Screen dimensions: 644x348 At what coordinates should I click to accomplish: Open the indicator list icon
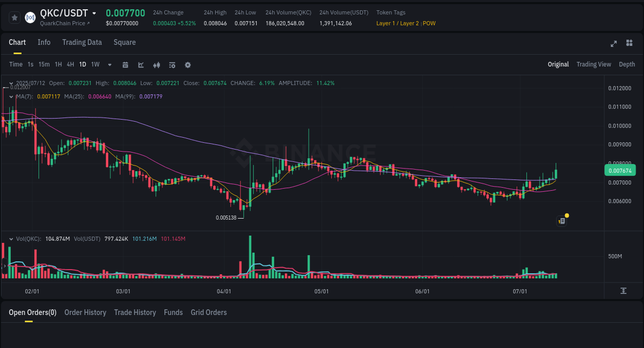coord(172,65)
